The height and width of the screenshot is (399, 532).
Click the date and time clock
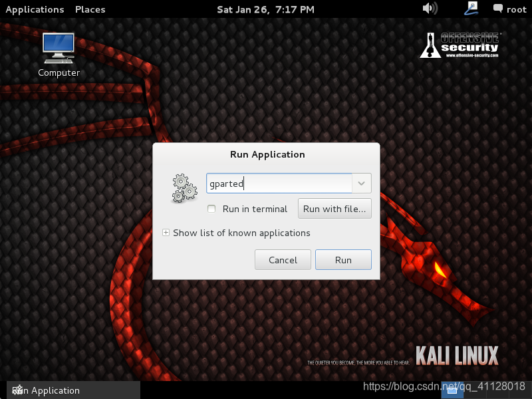[265, 9]
